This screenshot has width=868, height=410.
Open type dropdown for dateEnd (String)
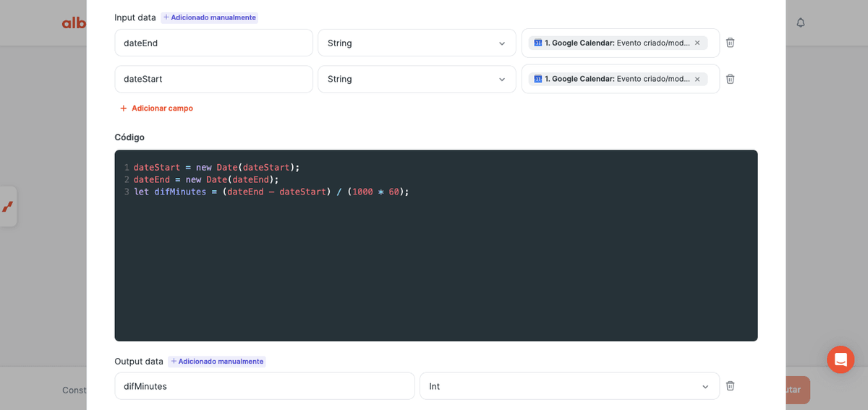pos(417,43)
